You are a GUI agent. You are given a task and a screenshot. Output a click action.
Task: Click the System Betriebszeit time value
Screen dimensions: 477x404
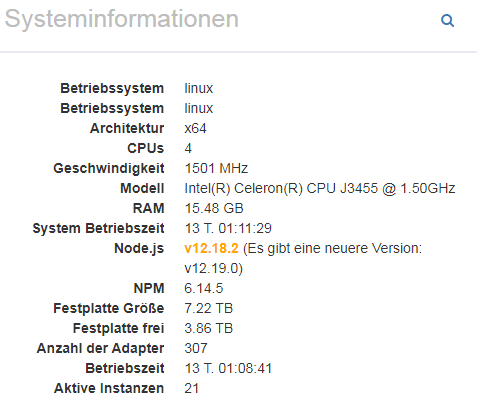(228, 228)
